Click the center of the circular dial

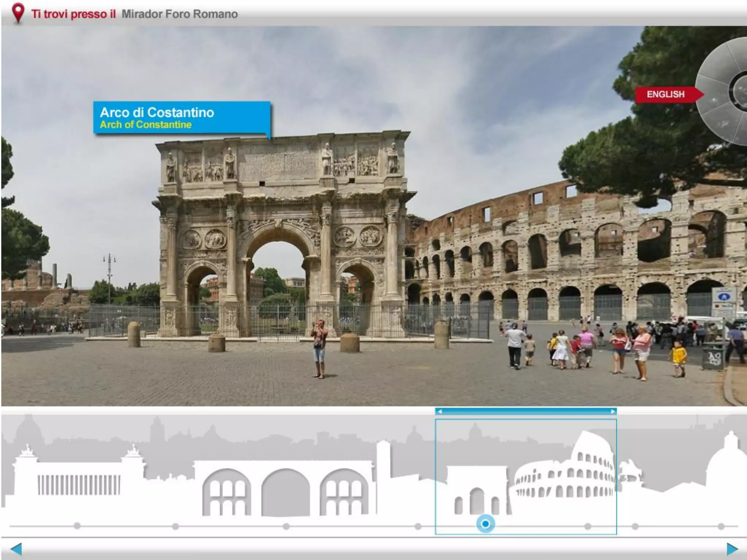(x=742, y=91)
